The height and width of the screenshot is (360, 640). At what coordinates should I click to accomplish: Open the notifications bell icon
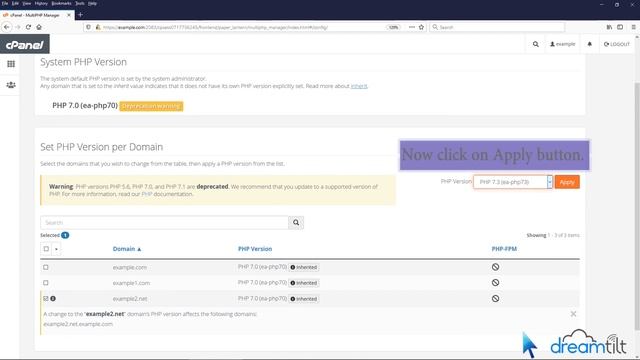point(589,44)
